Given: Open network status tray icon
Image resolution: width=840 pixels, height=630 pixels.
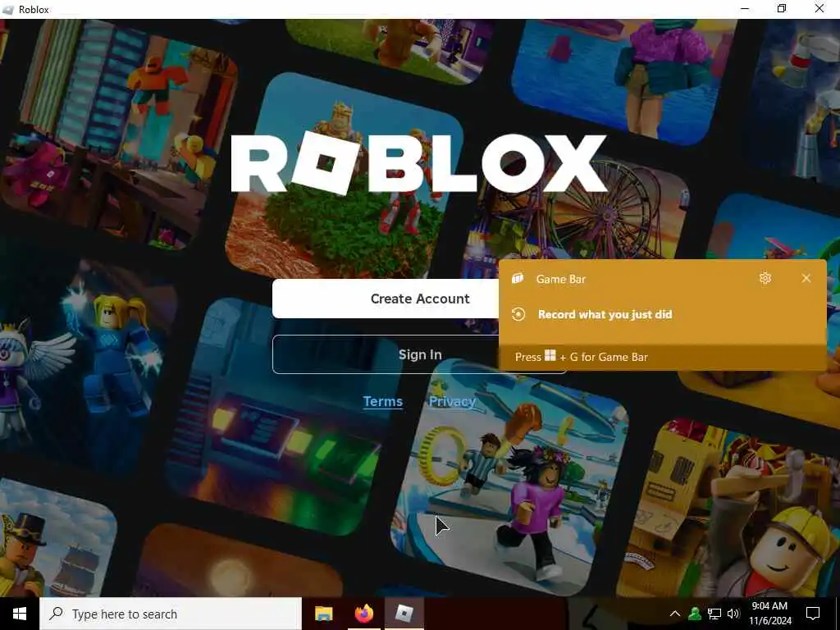Looking at the screenshot, I should tap(714, 614).
